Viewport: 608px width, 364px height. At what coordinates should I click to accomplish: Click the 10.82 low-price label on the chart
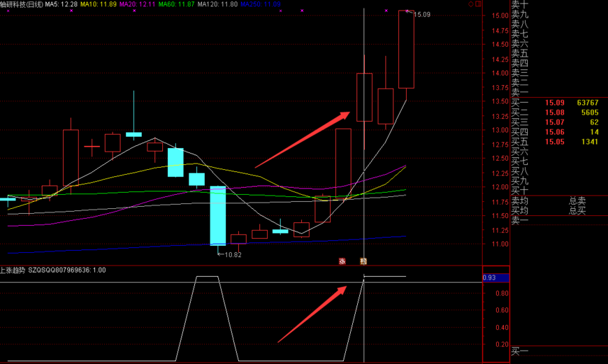(x=233, y=255)
